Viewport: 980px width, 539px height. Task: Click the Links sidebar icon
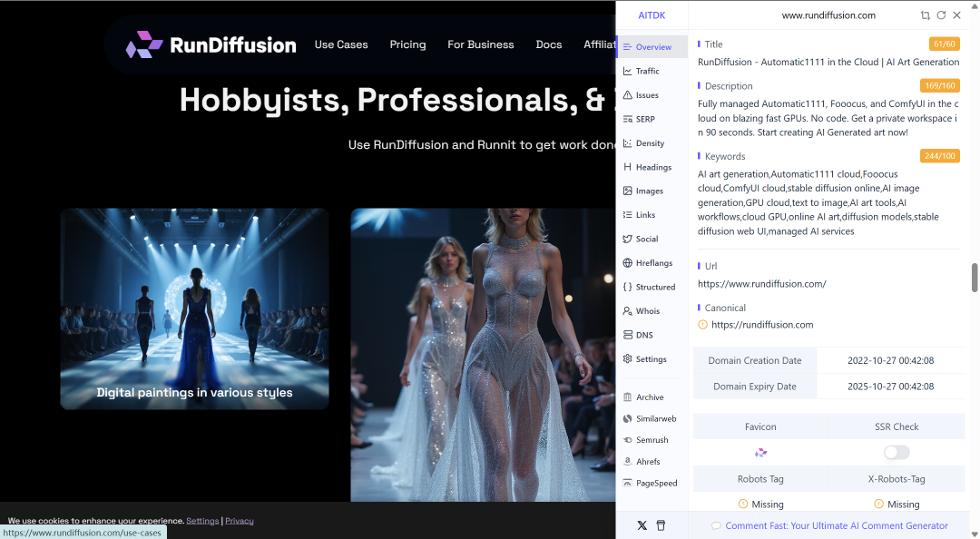coord(628,214)
